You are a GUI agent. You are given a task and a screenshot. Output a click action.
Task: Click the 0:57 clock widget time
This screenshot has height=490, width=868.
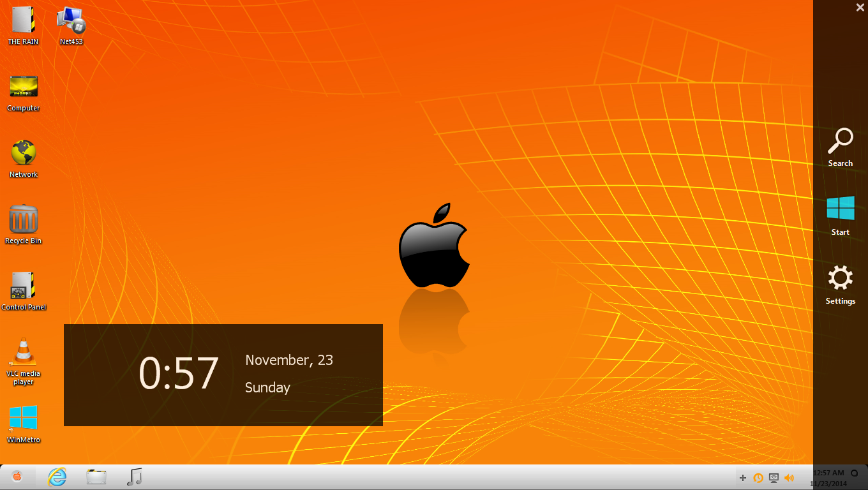[x=179, y=374]
